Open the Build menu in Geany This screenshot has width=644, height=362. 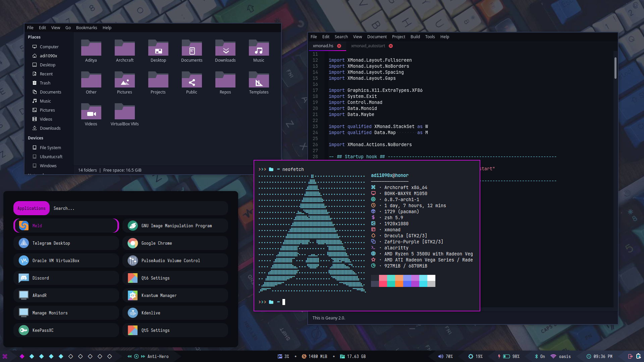(x=415, y=37)
